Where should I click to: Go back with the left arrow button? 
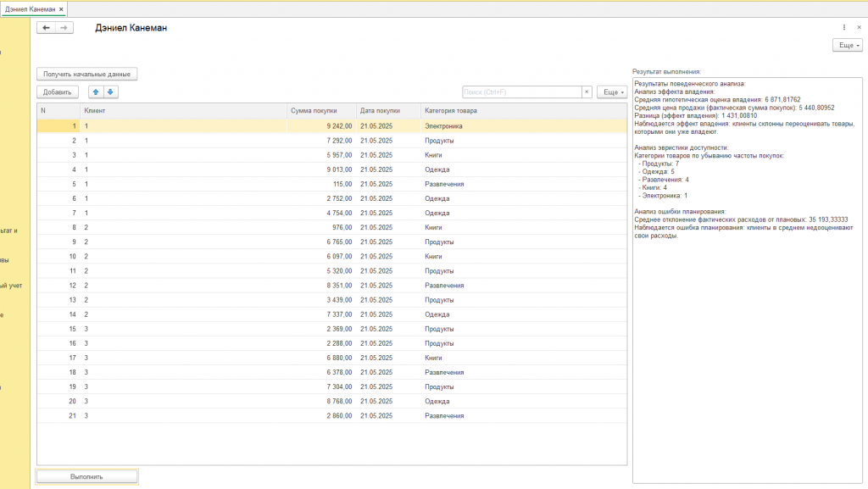pos(46,28)
